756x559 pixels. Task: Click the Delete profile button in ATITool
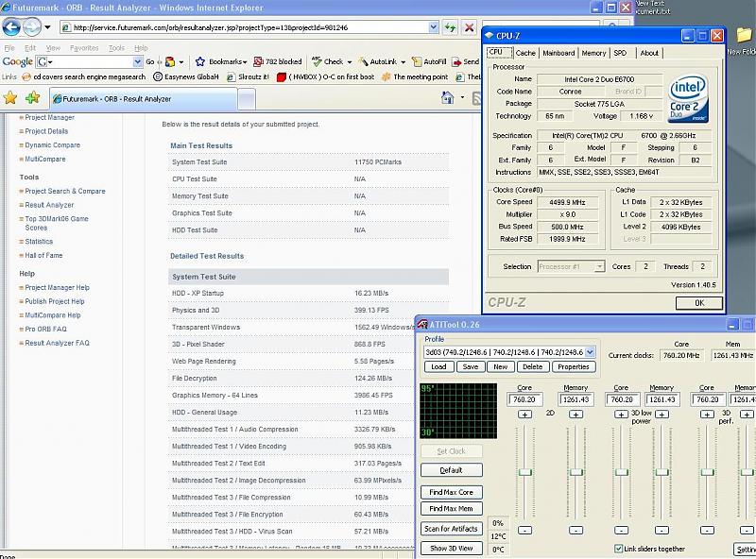(532, 366)
